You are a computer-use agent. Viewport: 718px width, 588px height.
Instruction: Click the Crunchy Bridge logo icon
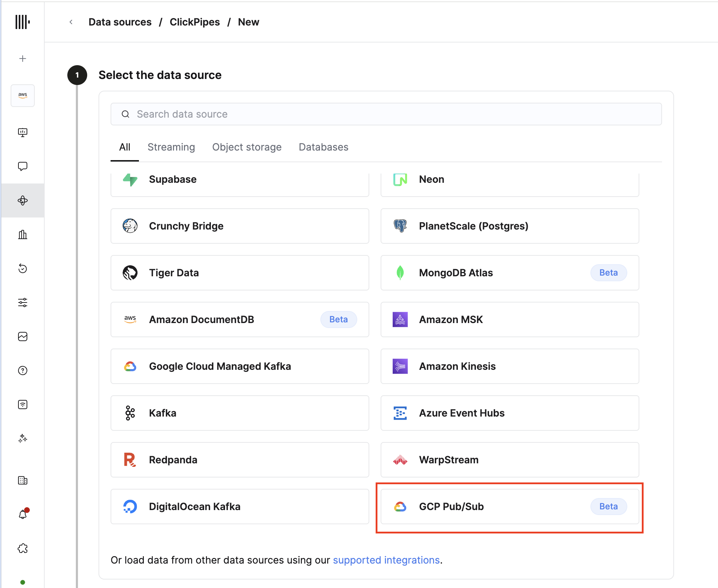[130, 226]
